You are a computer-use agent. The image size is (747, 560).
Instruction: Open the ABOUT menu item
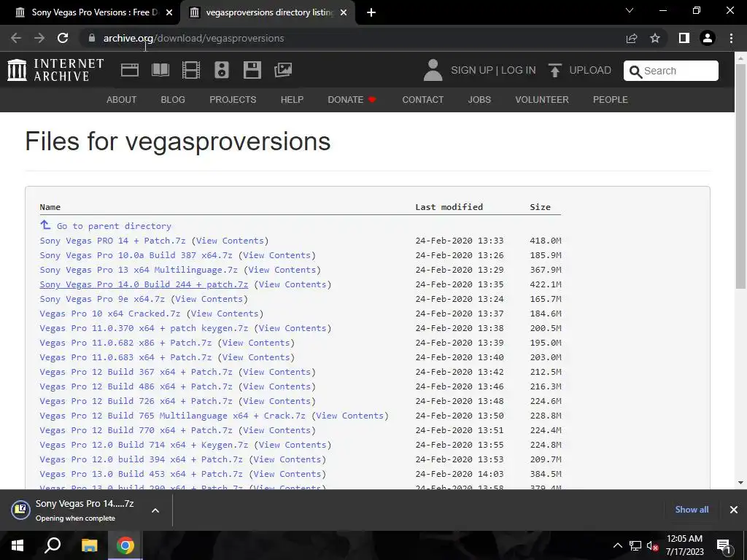pyautogui.click(x=122, y=99)
